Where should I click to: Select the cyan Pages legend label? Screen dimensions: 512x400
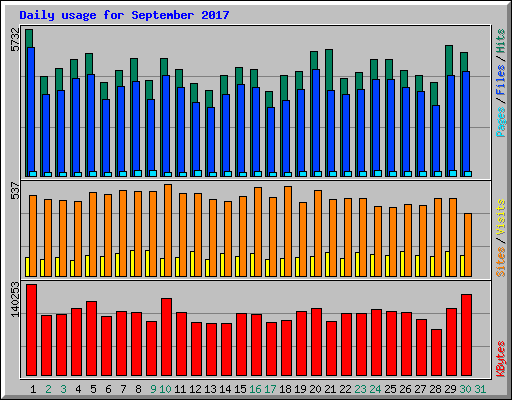501,122
